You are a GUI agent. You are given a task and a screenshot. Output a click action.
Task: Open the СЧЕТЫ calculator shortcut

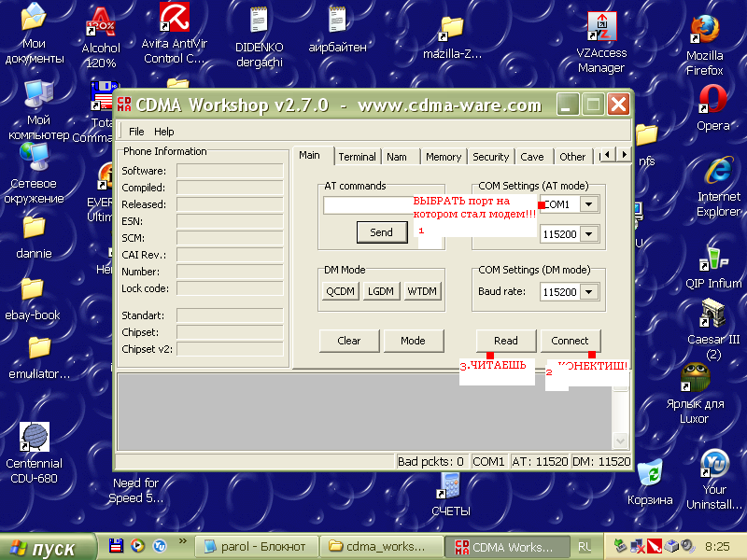[x=450, y=495]
